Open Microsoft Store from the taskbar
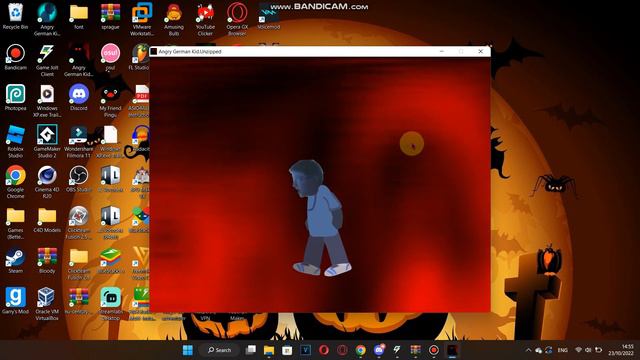 (287, 350)
